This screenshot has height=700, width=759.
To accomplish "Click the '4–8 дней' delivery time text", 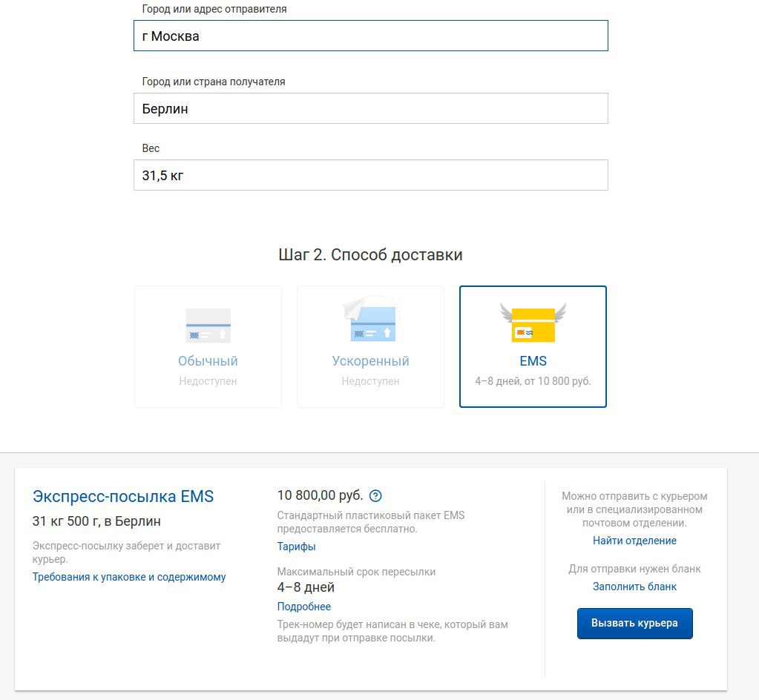I will coord(306,587).
